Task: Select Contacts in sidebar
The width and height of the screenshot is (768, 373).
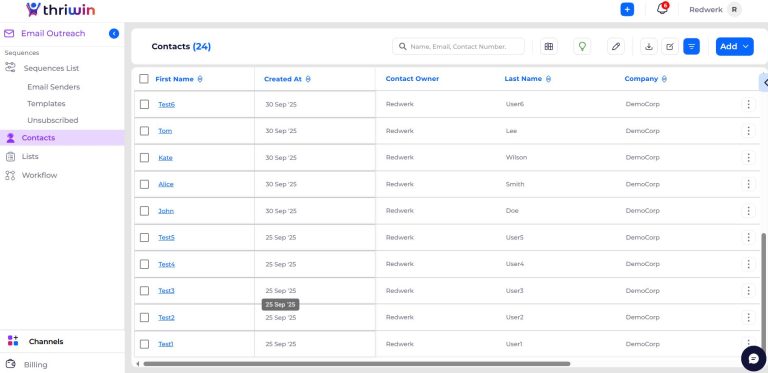Action: pos(62,138)
